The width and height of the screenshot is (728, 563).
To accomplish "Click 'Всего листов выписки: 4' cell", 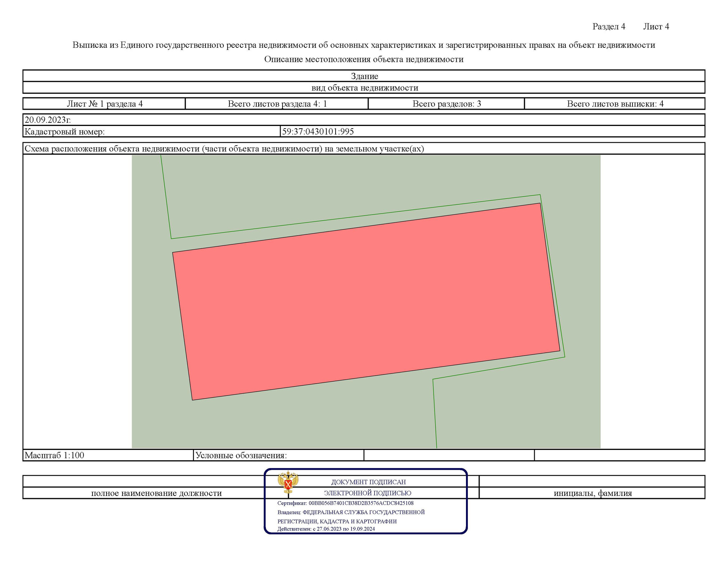I will coord(615,104).
